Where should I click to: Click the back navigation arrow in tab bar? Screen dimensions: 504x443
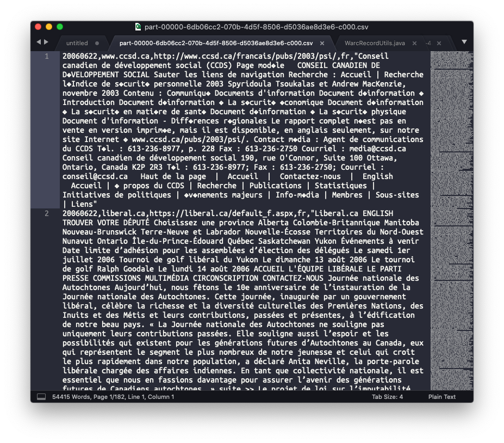[39, 42]
